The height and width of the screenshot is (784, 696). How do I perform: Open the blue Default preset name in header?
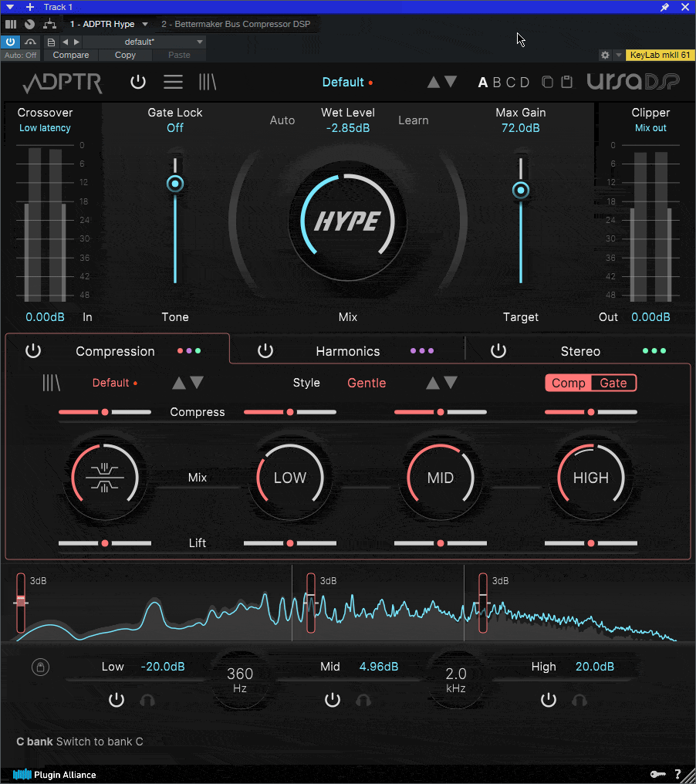click(x=343, y=82)
